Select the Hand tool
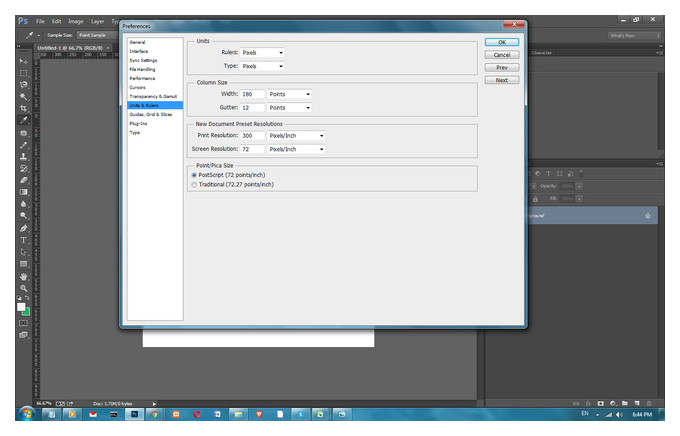Viewport: 680px width, 436px height. [23, 276]
